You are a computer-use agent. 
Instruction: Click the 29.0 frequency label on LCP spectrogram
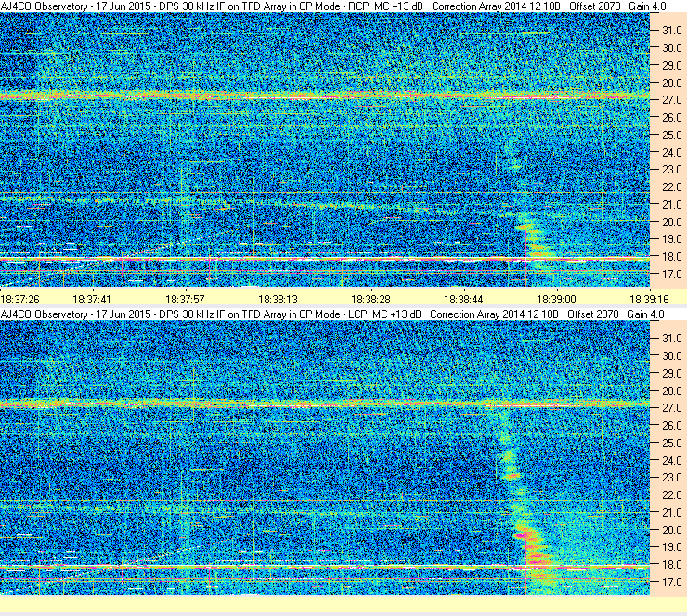coord(671,374)
